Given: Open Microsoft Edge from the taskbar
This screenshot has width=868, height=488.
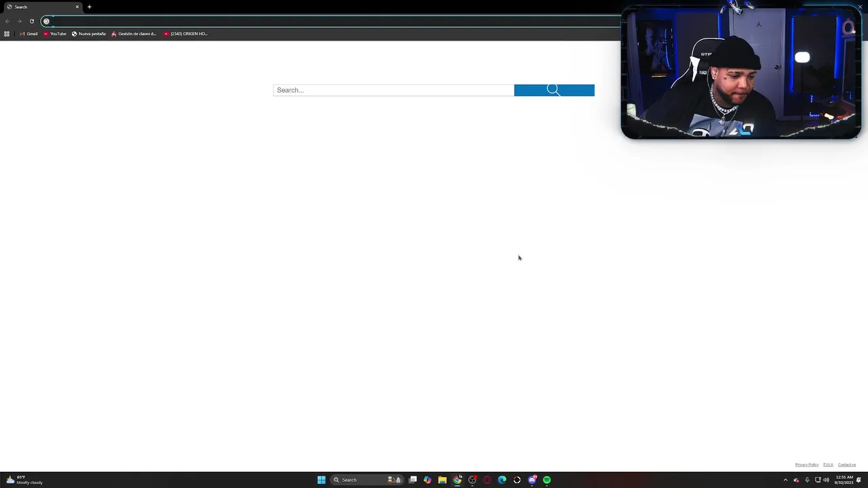Looking at the screenshot, I should tap(502, 480).
